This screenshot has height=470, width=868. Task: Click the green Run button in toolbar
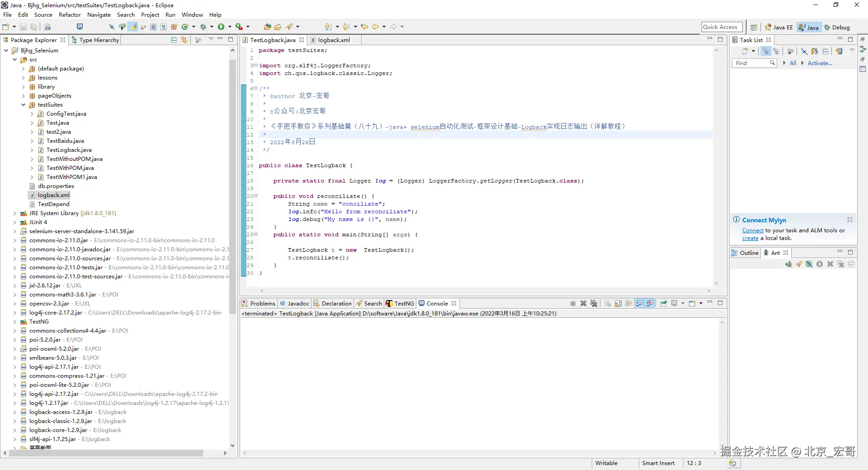coord(221,27)
